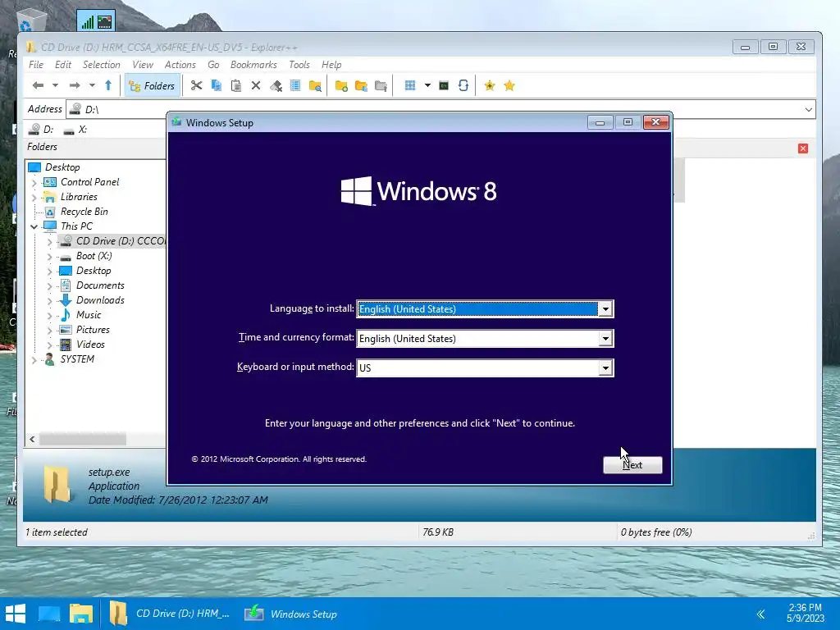Viewport: 840px width, 630px height.
Task: Open the Bookmarks menu
Action: tap(253, 65)
